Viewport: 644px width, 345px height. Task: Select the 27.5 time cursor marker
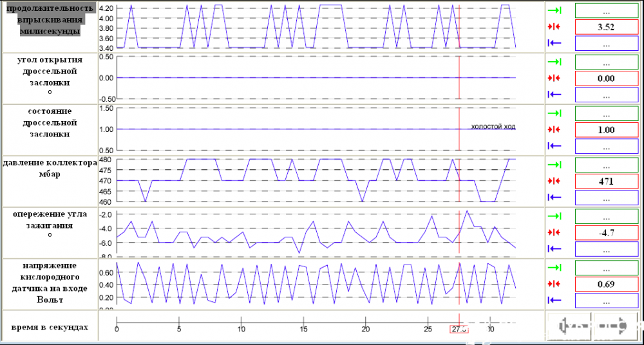tap(459, 330)
